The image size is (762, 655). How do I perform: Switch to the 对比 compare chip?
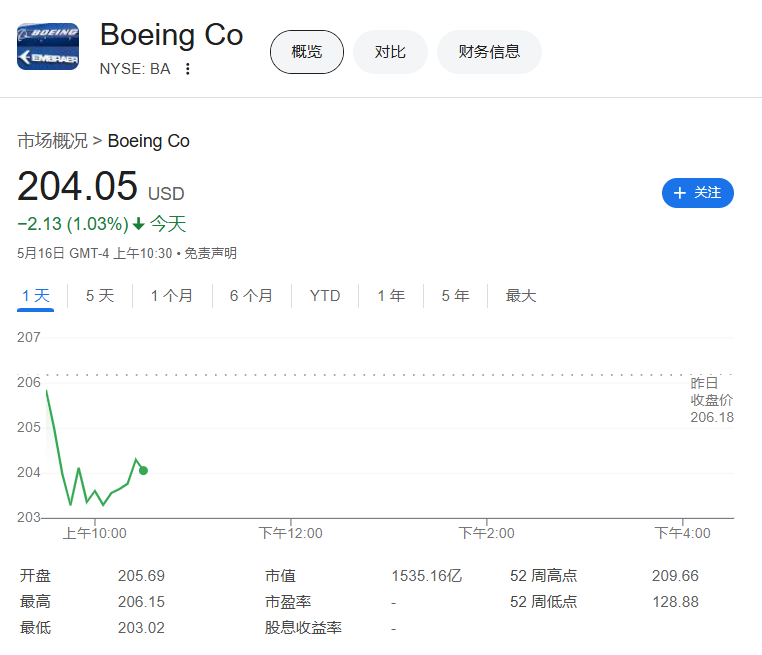coord(390,52)
